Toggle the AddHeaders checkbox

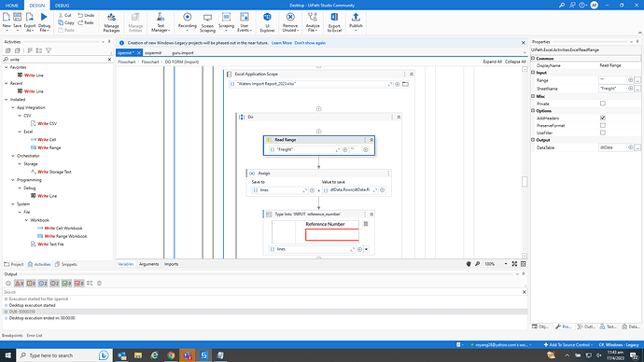603,118
